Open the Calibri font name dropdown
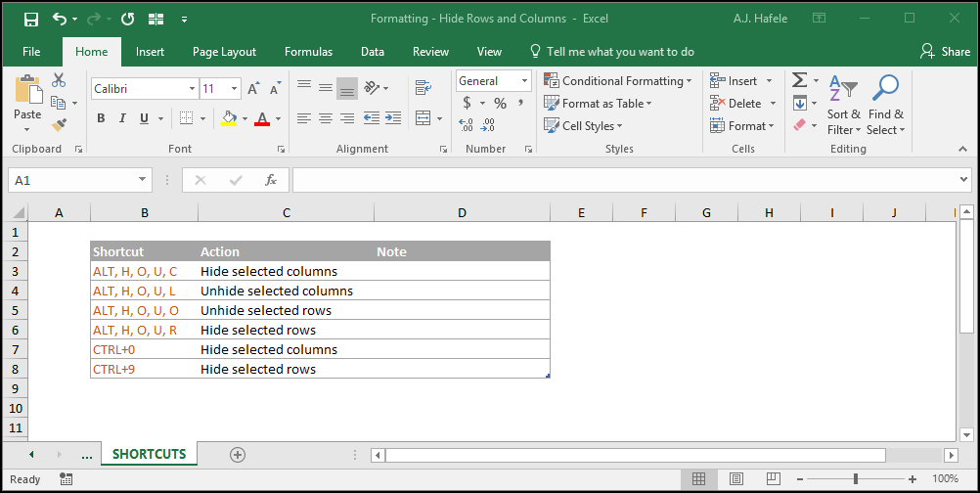980x493 pixels. coord(192,89)
